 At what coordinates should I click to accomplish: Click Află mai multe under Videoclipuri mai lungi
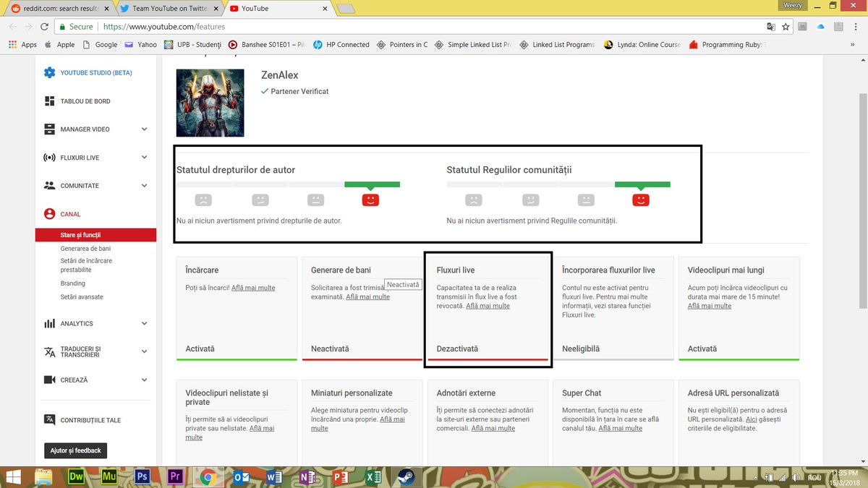click(x=710, y=306)
